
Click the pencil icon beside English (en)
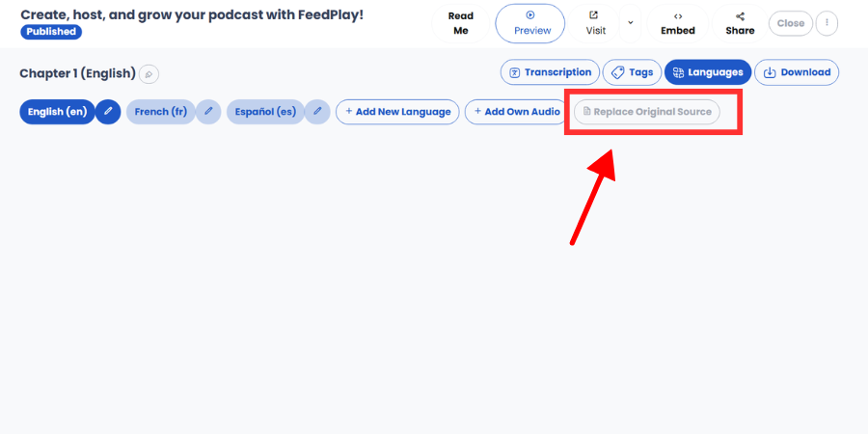(108, 112)
